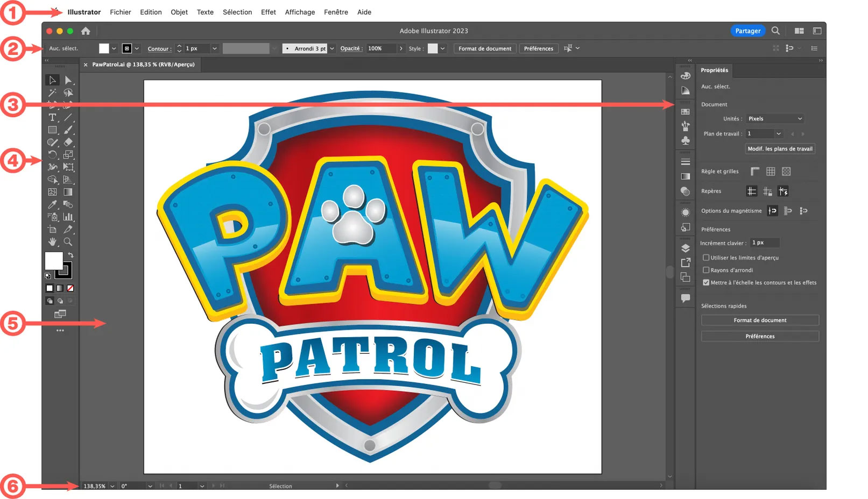Select the Direct Selection tool
Image resolution: width=868 pixels, height=499 pixels.
[x=68, y=80]
